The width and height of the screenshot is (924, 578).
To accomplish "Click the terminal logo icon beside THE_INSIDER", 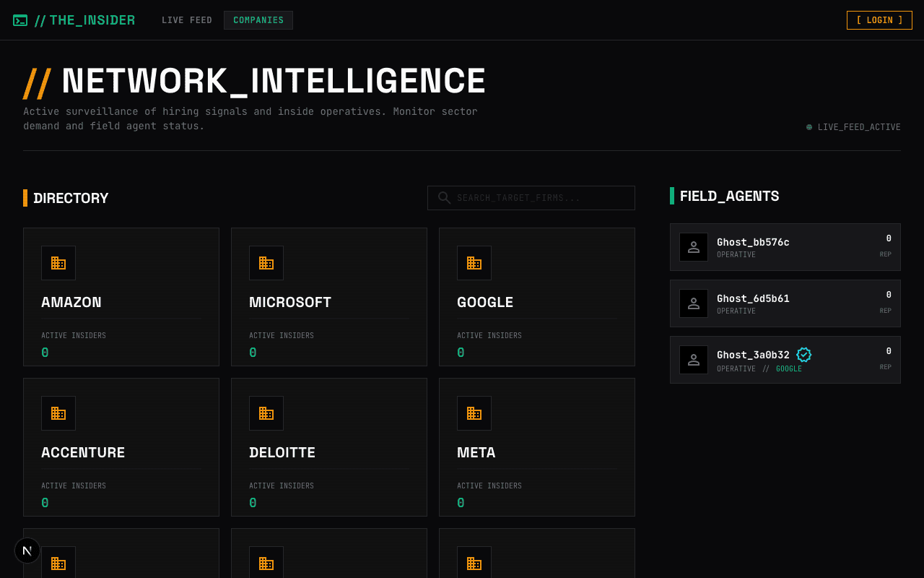I will [x=20, y=20].
